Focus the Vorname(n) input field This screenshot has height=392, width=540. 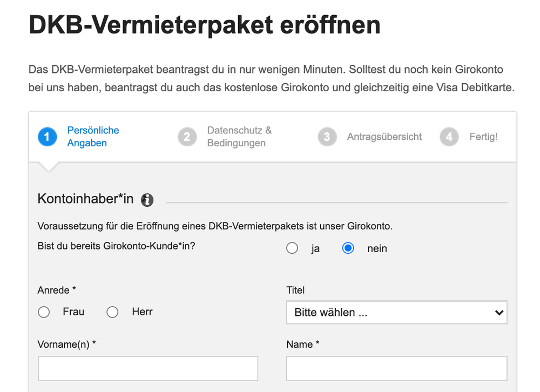(148, 369)
